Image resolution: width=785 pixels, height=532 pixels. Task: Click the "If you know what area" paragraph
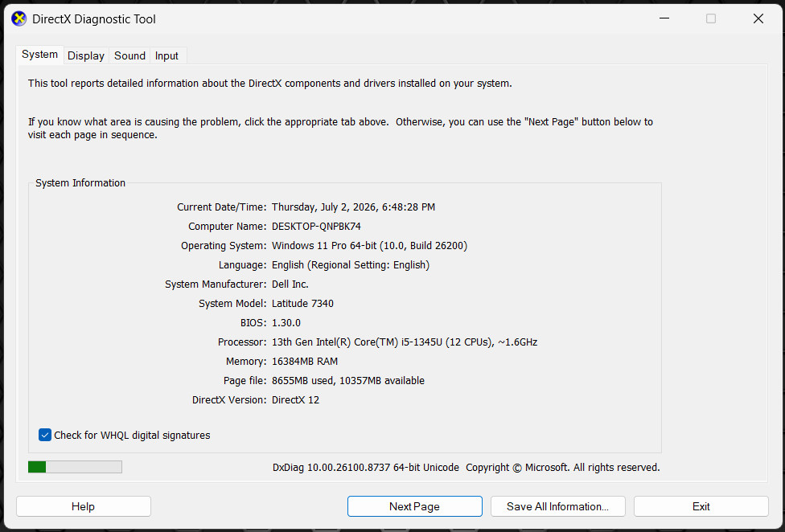[x=340, y=128]
